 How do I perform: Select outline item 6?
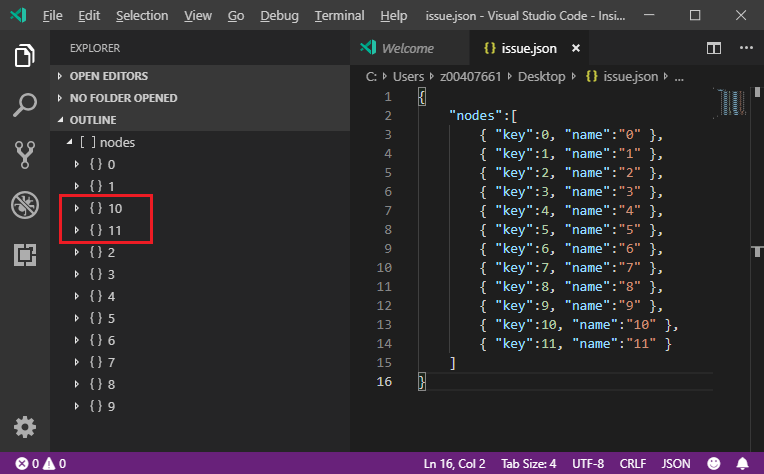pos(200,340)
